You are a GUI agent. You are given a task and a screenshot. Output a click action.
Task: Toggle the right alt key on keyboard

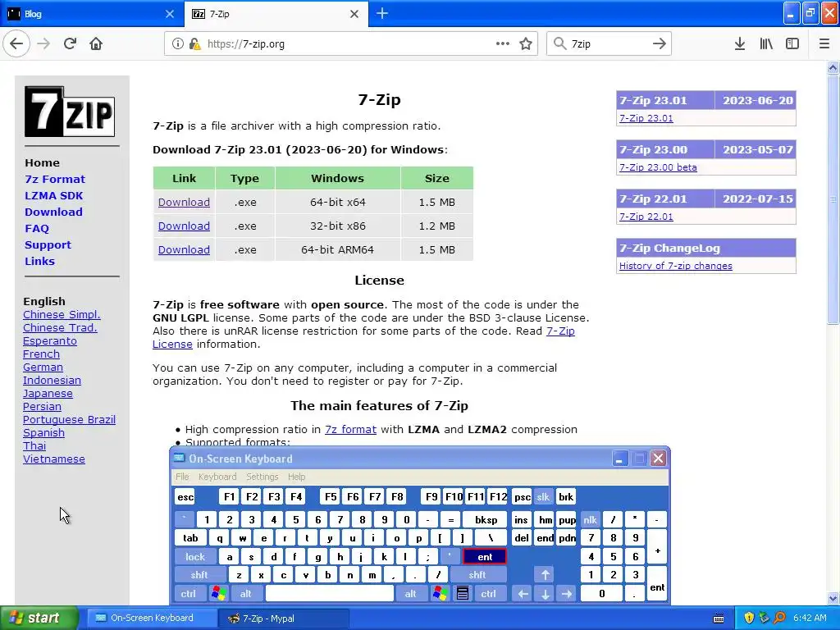tap(410, 593)
